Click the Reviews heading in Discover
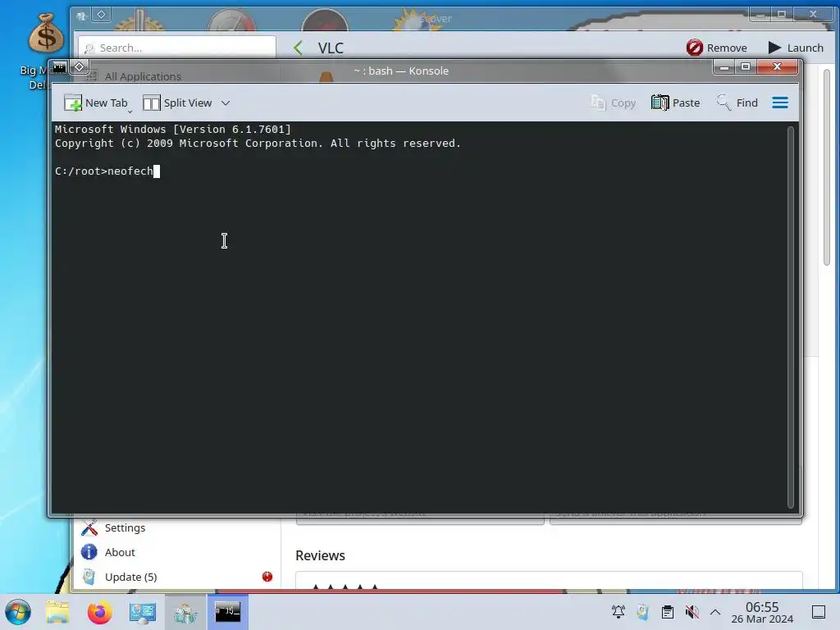Viewport: 840px width, 630px height. 321,555
